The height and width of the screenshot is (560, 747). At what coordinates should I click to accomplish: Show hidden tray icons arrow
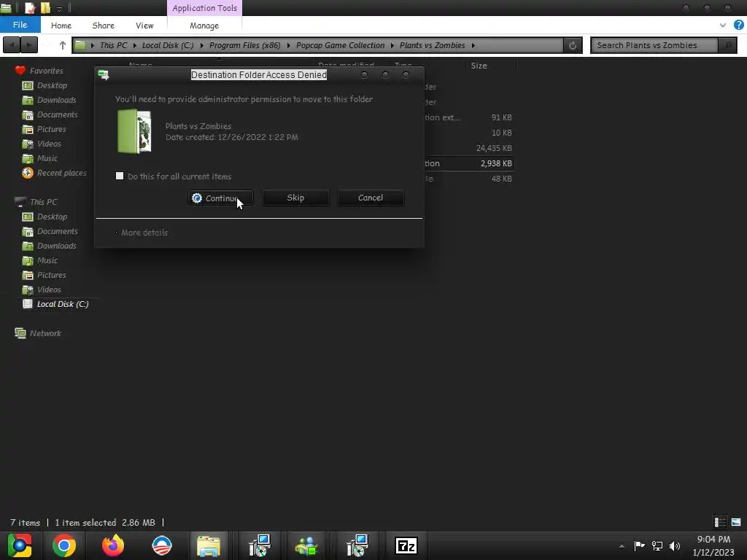click(x=622, y=546)
